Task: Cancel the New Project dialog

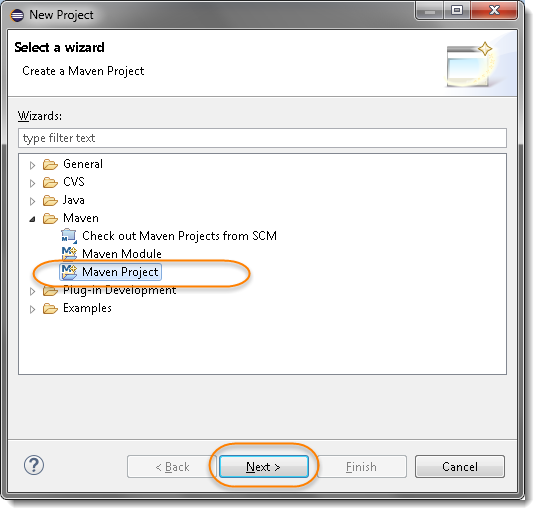Action: pyautogui.click(x=460, y=467)
